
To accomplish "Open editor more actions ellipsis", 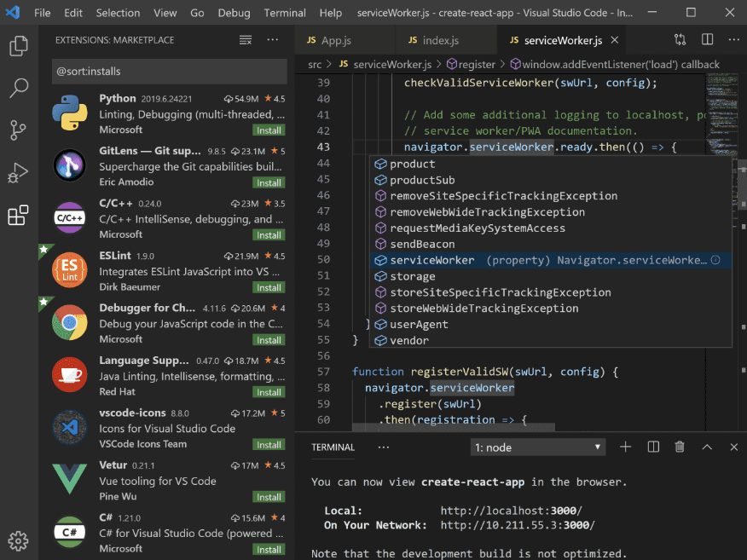I will [x=733, y=40].
